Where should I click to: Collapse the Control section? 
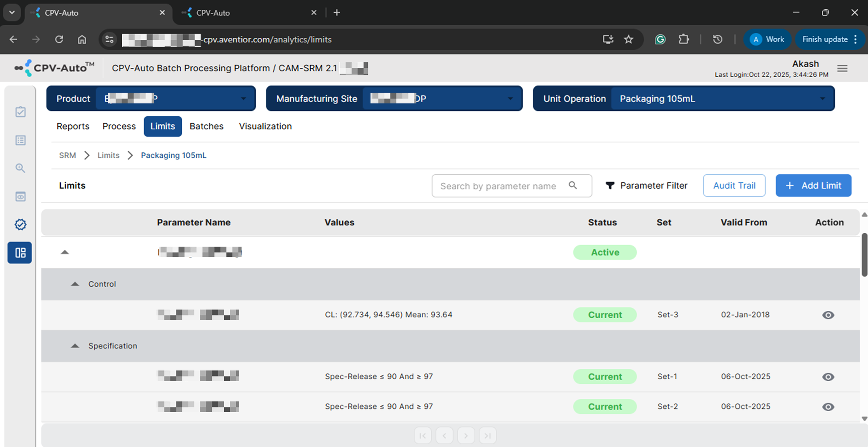click(75, 284)
